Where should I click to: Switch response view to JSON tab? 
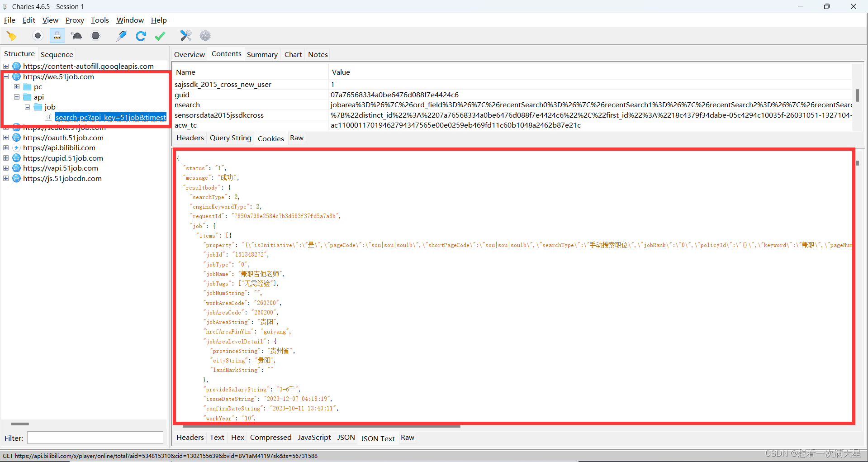(x=346, y=438)
